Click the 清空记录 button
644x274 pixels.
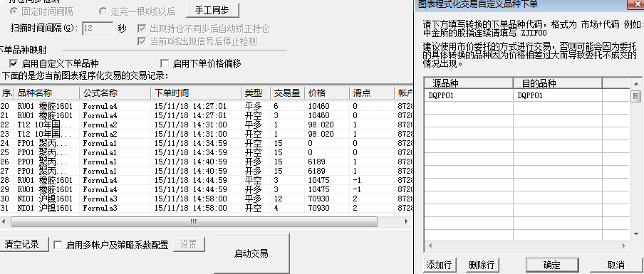(x=23, y=245)
